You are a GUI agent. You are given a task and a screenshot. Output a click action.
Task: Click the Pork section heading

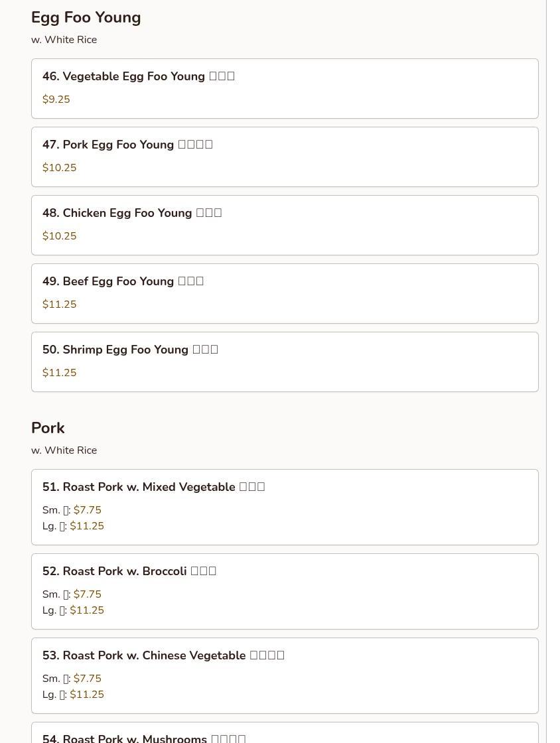click(x=48, y=428)
